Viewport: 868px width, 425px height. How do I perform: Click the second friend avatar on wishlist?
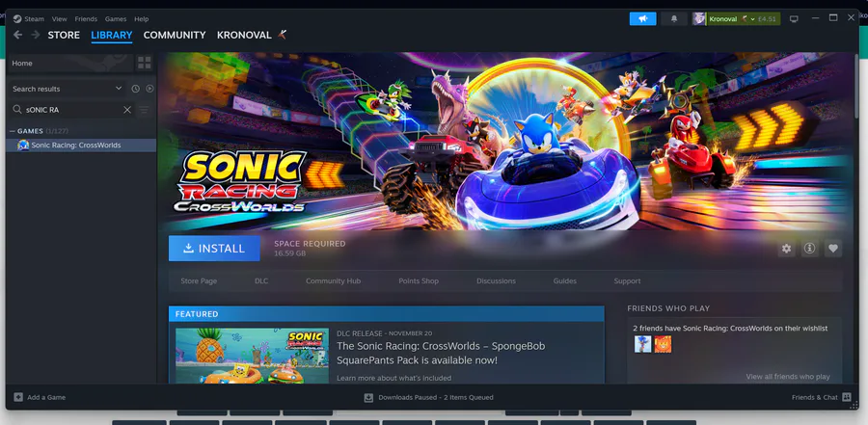[663, 344]
